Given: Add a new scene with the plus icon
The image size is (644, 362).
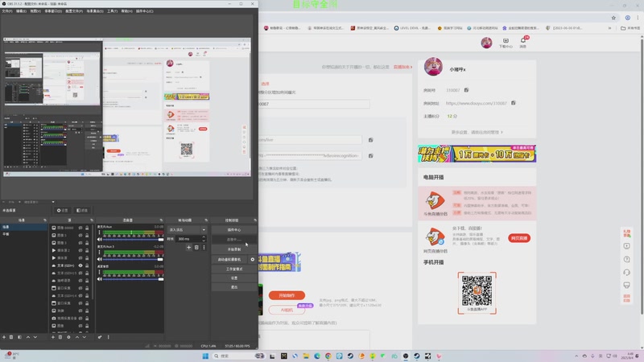Looking at the screenshot, I should click(4, 337).
